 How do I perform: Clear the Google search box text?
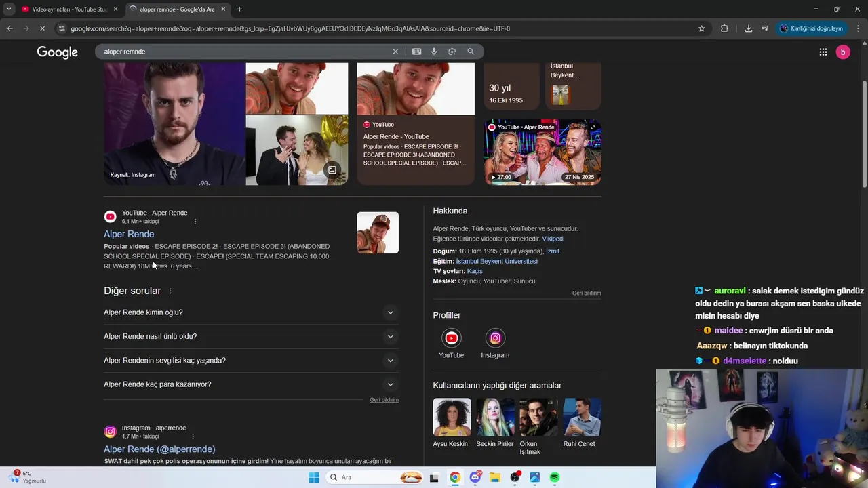[395, 52]
